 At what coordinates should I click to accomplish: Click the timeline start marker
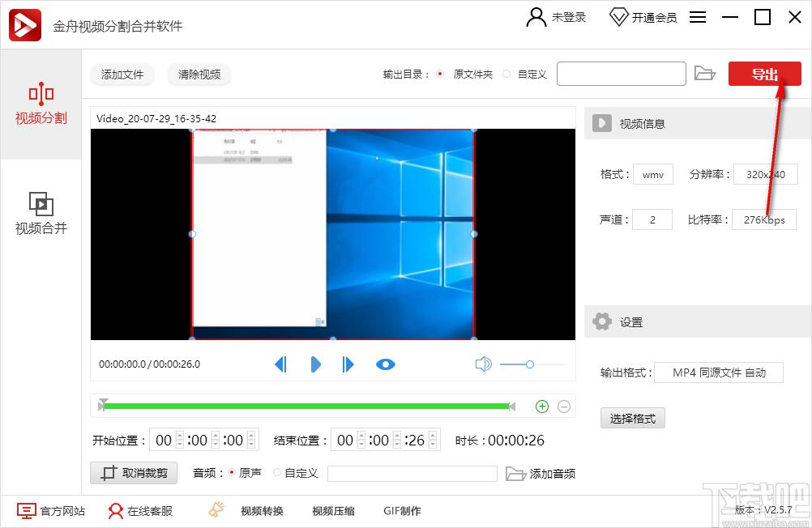(x=103, y=404)
